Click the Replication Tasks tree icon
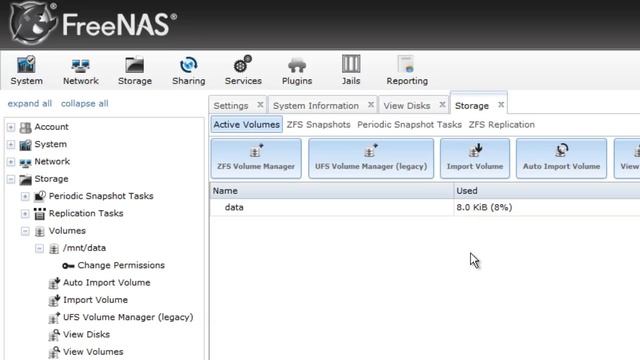This screenshot has width=640, height=360. [40, 213]
